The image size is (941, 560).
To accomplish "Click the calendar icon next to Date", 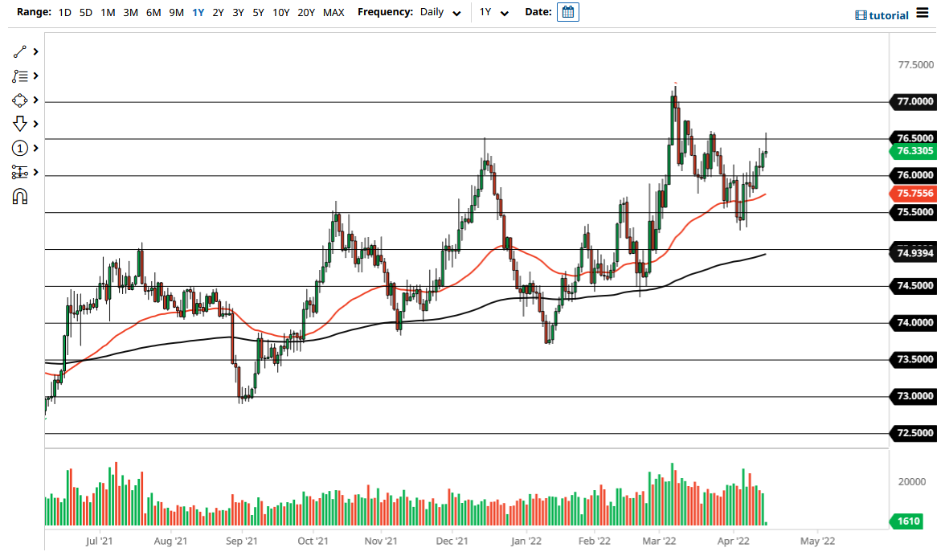I will point(568,12).
